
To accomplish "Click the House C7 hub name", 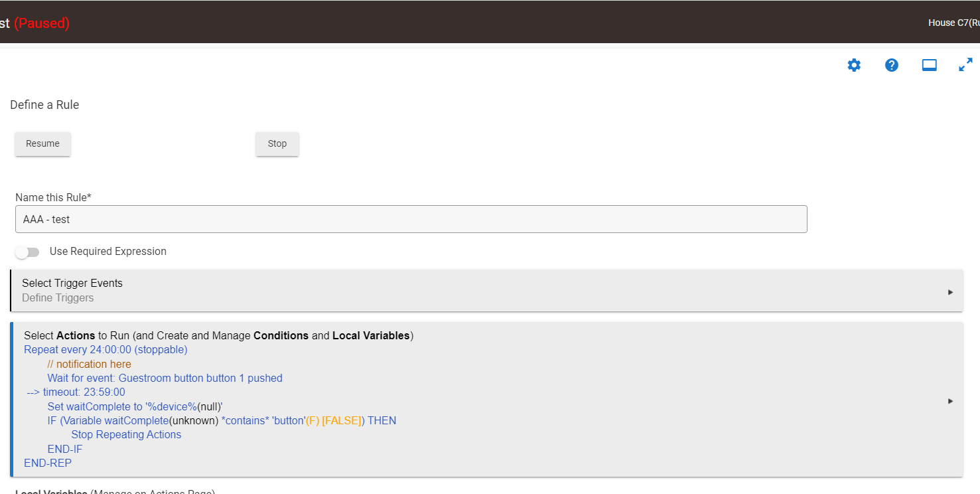I will (953, 23).
